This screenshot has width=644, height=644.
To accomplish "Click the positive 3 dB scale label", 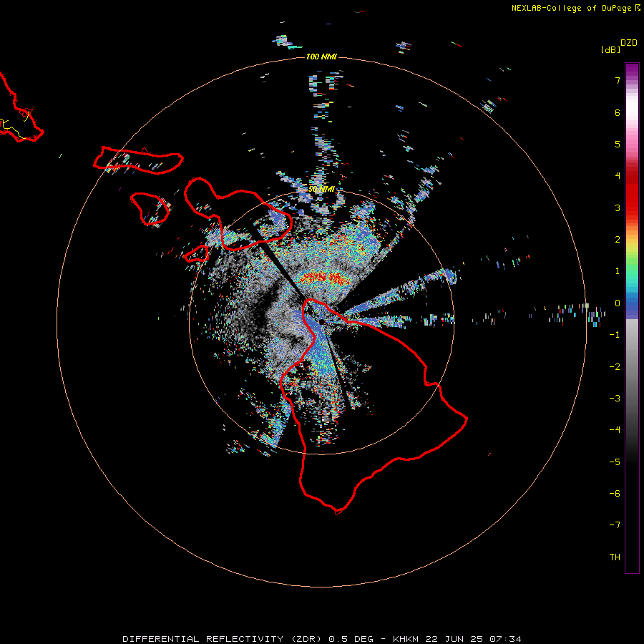I will [618, 208].
